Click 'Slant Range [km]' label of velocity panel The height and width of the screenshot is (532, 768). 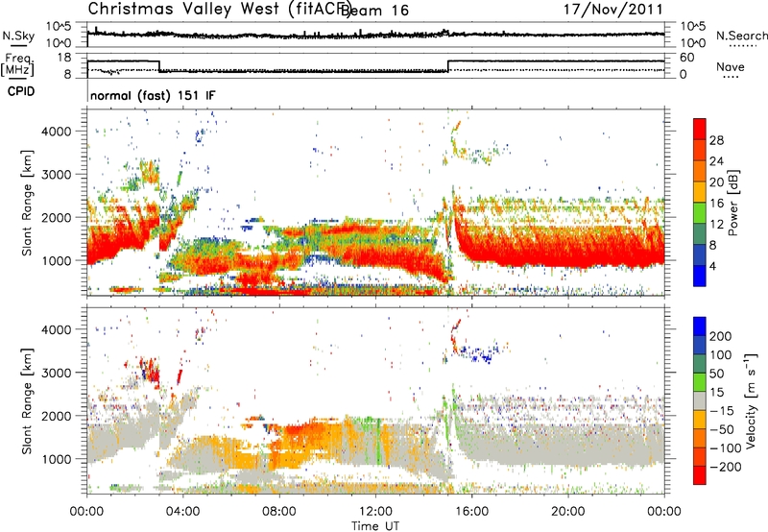coord(27,401)
